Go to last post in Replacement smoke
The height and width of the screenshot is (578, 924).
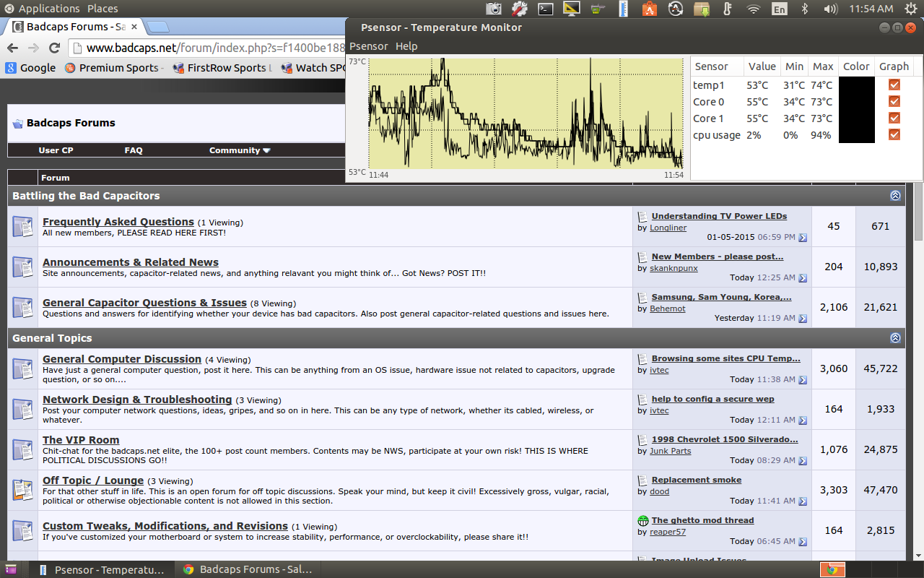tap(803, 501)
